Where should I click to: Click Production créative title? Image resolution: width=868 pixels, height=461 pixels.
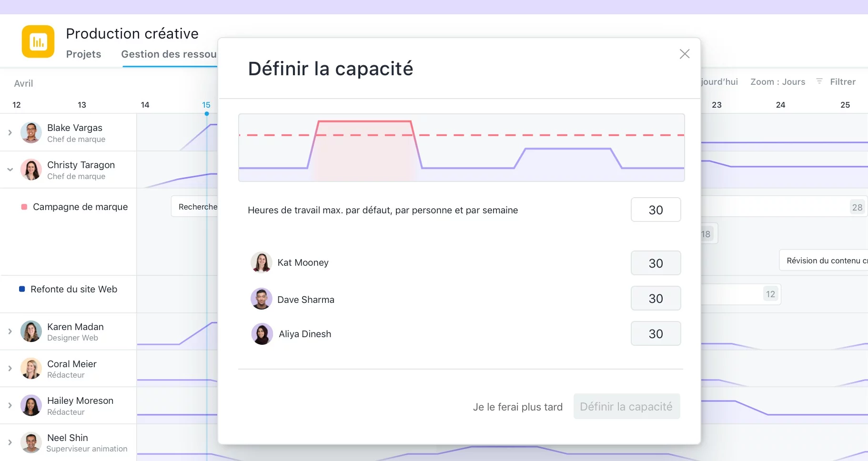pos(132,33)
